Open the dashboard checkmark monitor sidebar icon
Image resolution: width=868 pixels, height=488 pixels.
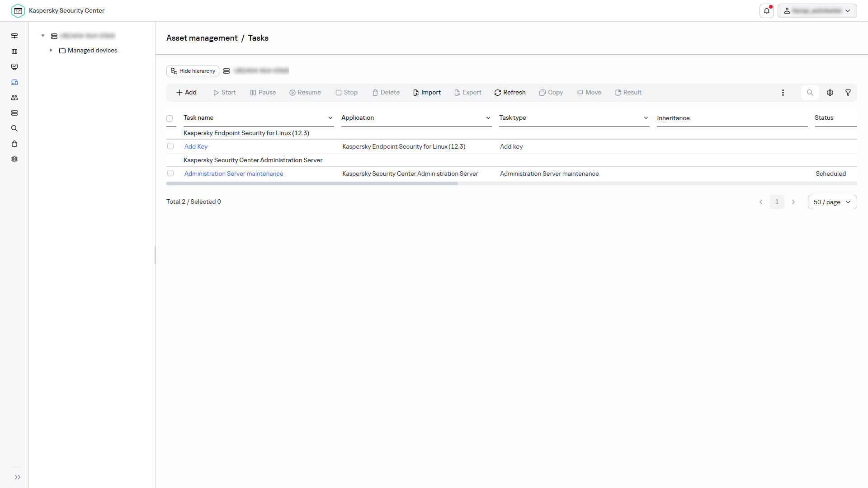[14, 67]
